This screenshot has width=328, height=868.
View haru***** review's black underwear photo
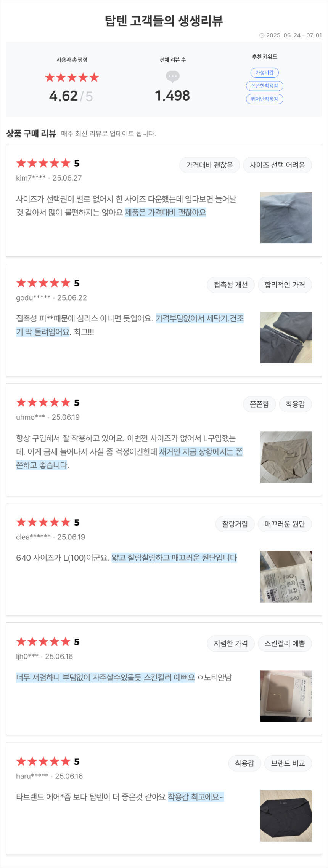pos(286,816)
